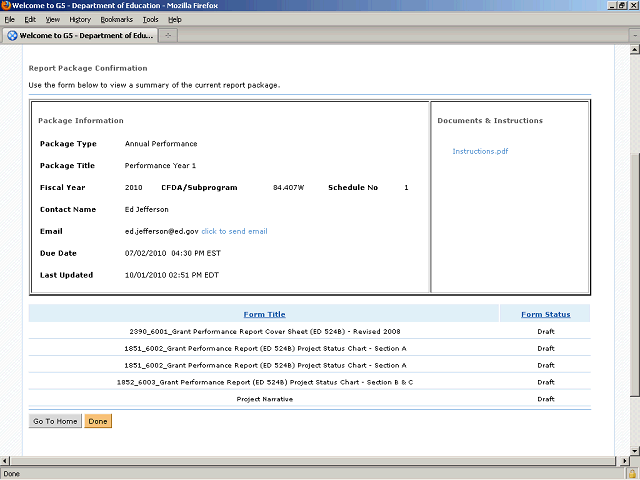Click the vertical scrollbar down arrow
The height and width of the screenshot is (480, 640).
(x=634, y=449)
